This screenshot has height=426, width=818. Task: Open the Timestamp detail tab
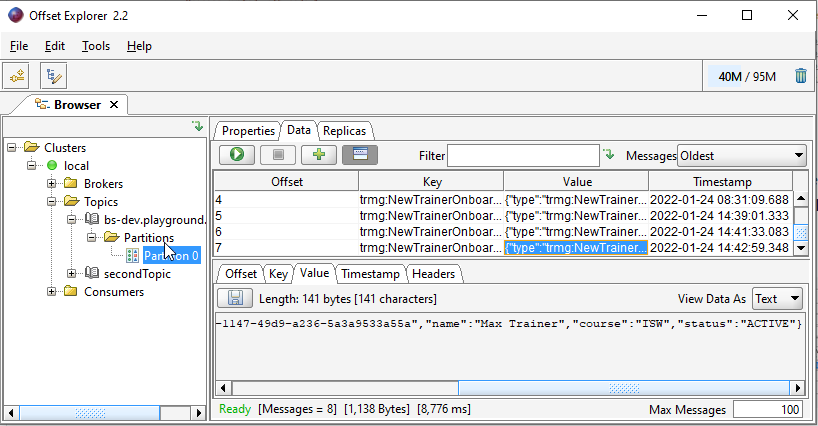coord(370,274)
